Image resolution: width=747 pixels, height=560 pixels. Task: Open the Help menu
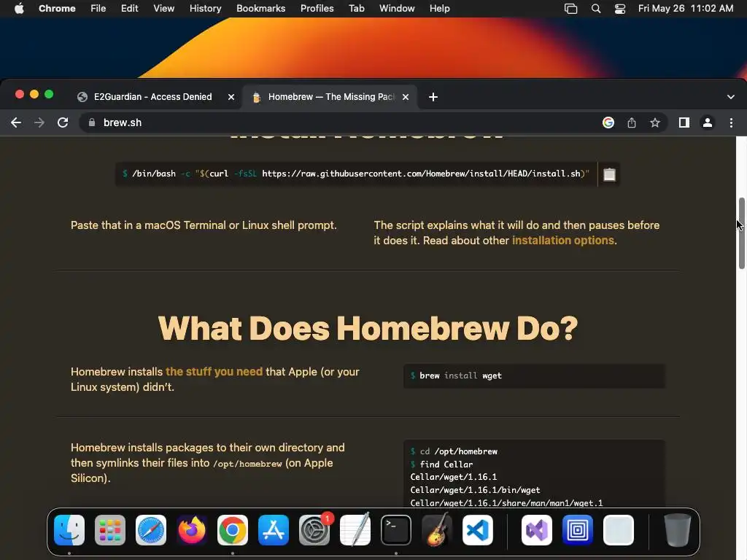pyautogui.click(x=439, y=9)
